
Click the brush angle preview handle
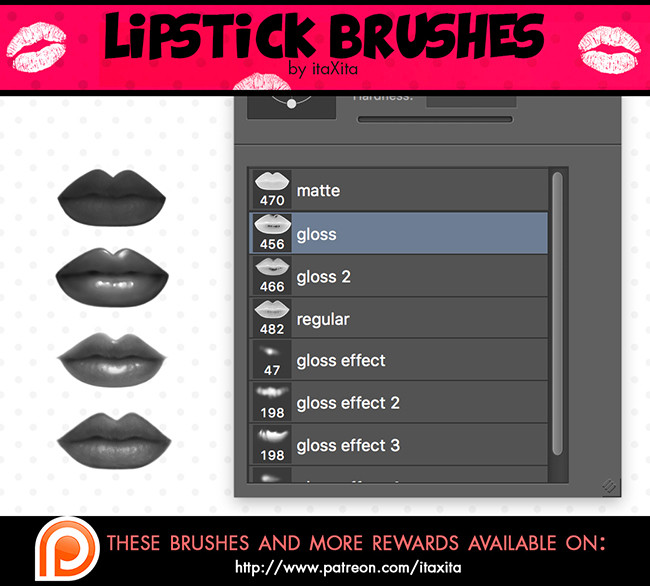(x=291, y=104)
